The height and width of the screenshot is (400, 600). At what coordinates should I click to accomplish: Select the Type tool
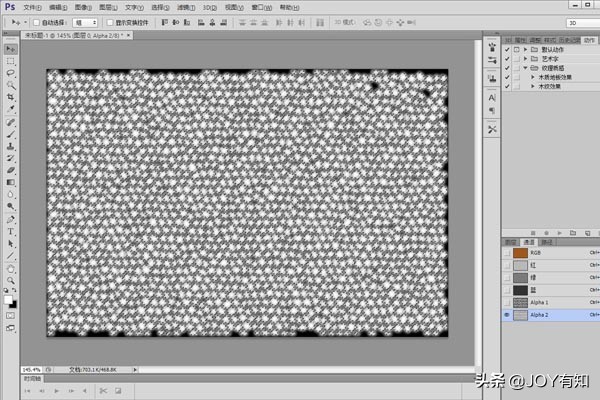coord(11,230)
